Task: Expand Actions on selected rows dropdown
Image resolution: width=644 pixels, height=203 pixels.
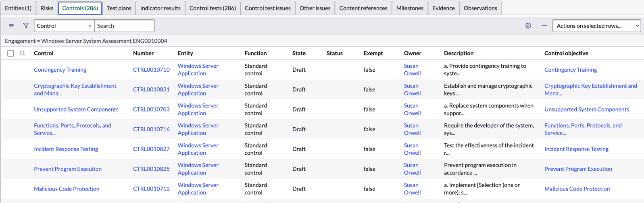Action: click(596, 26)
